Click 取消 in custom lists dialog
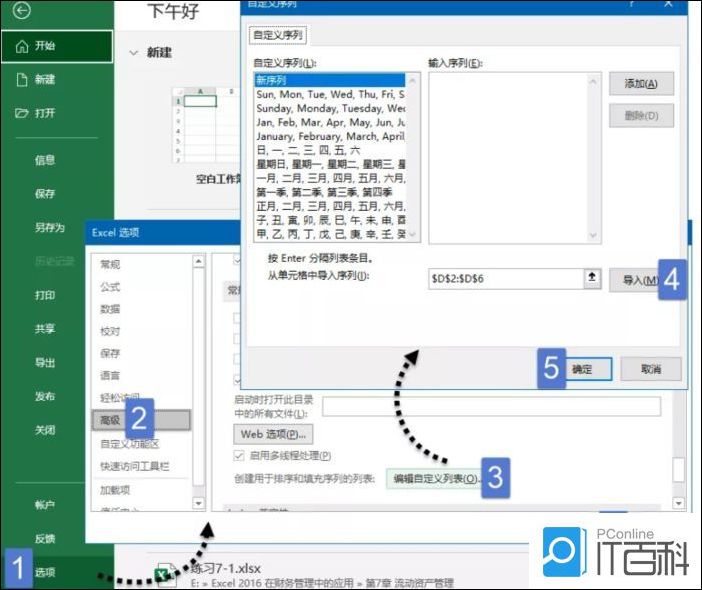Screen dimensions: 702x590 pyautogui.click(x=651, y=369)
